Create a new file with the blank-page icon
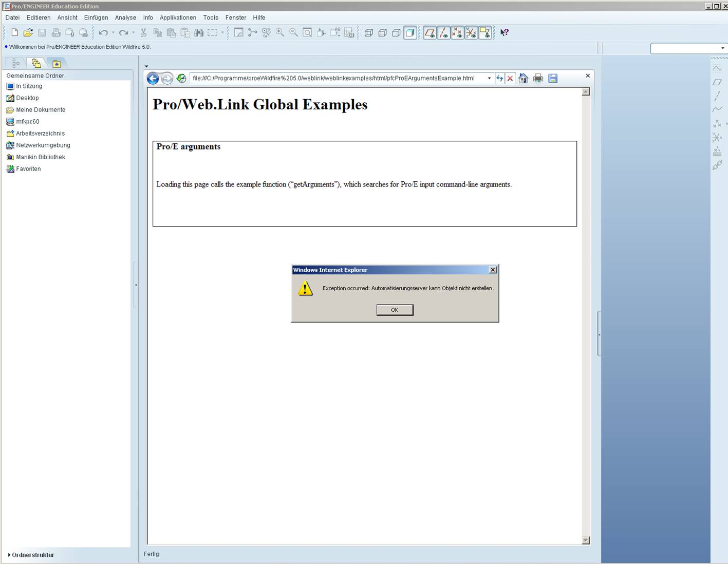 [x=14, y=32]
